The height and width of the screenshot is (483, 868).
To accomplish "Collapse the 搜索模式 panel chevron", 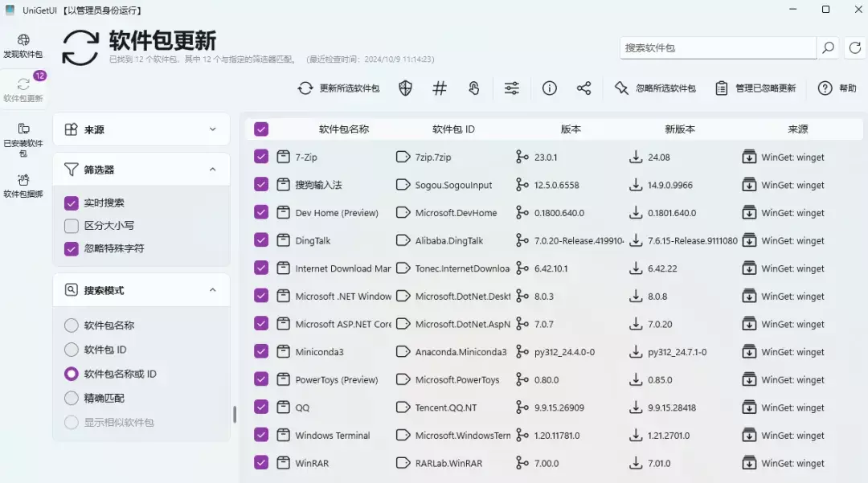I will coord(212,290).
